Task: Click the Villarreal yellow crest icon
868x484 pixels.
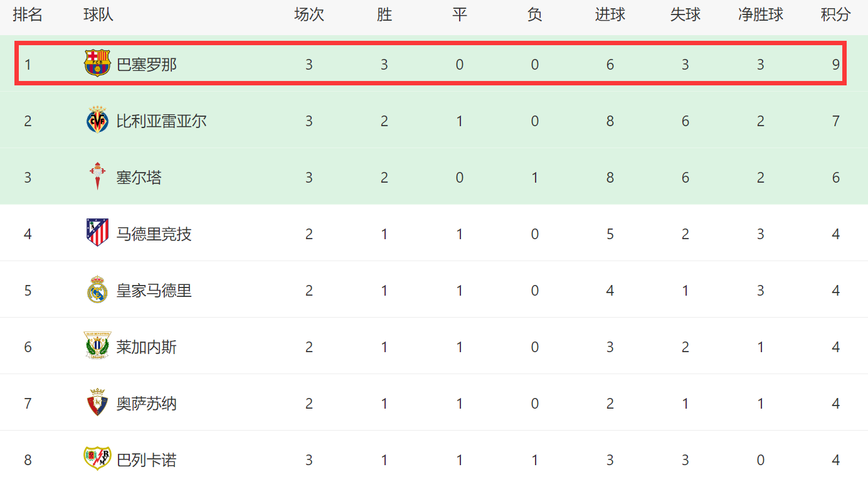Action: [97, 120]
